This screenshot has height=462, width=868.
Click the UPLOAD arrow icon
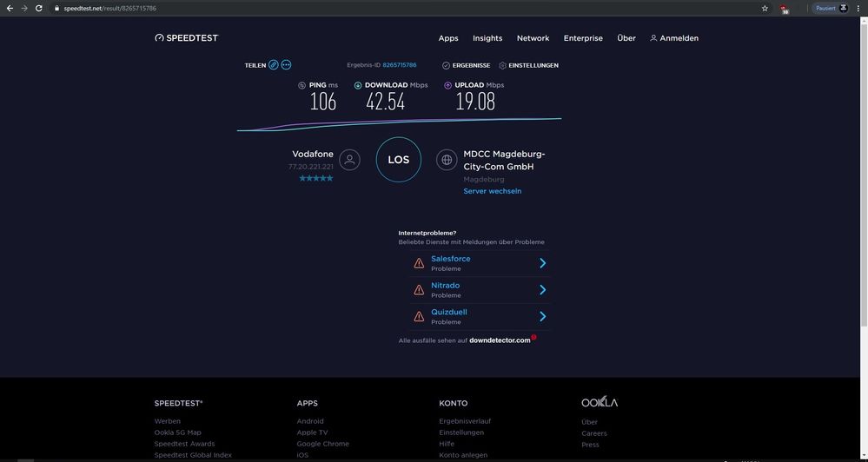(447, 85)
